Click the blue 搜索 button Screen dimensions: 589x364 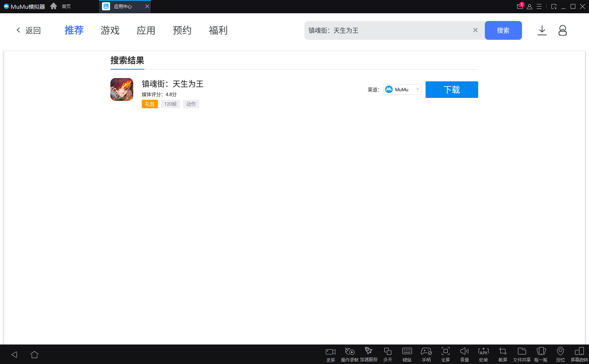coord(503,30)
